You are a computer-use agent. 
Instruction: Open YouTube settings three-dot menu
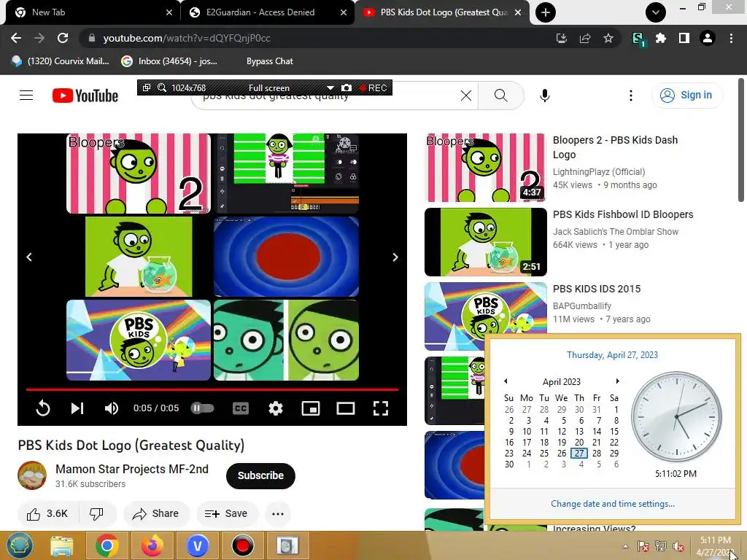(631, 96)
